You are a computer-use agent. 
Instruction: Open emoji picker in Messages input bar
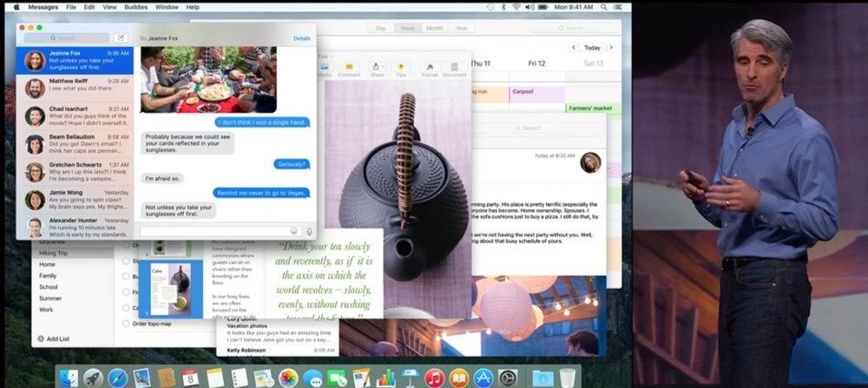click(x=294, y=232)
